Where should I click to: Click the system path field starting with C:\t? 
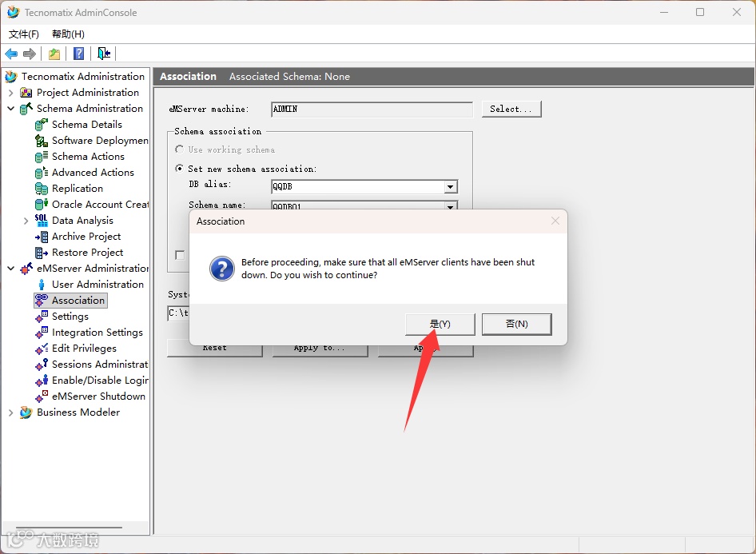178,313
